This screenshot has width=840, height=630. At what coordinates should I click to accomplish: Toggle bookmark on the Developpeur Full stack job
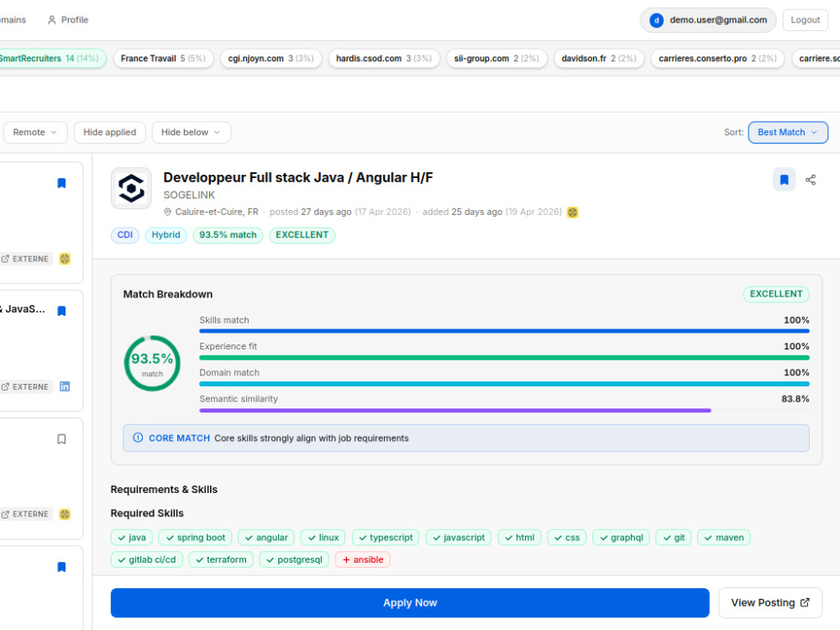coord(784,180)
